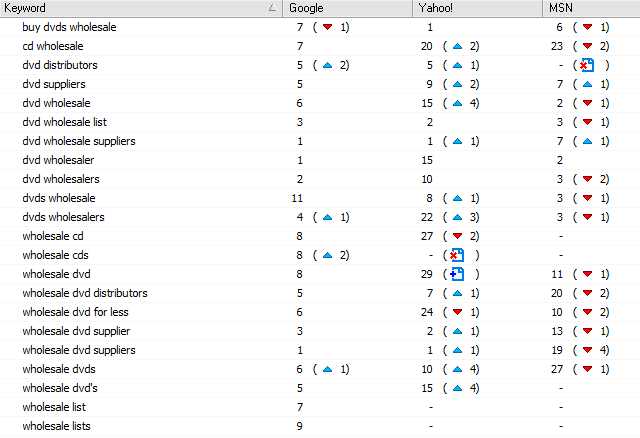
Task: Click the red down arrow in cd wholesale MSN cell
Action: (x=587, y=46)
